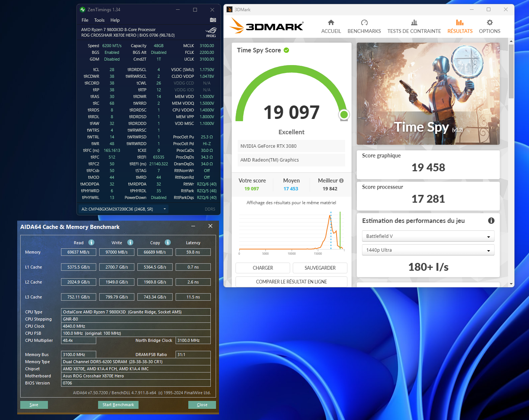Click the info icon beside the Copy column
Image resolution: width=529 pixels, height=420 pixels.
(x=168, y=242)
